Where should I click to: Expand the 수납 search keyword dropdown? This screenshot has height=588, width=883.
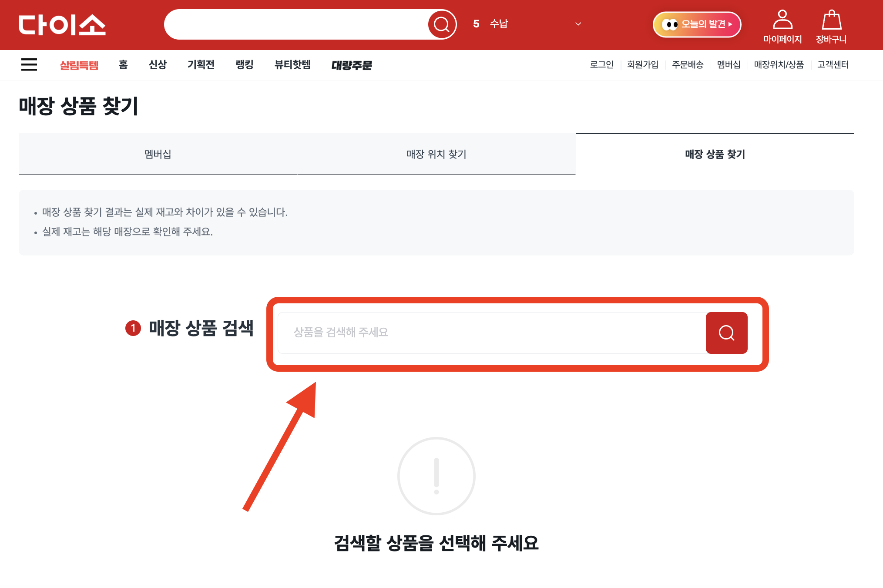click(x=499, y=24)
